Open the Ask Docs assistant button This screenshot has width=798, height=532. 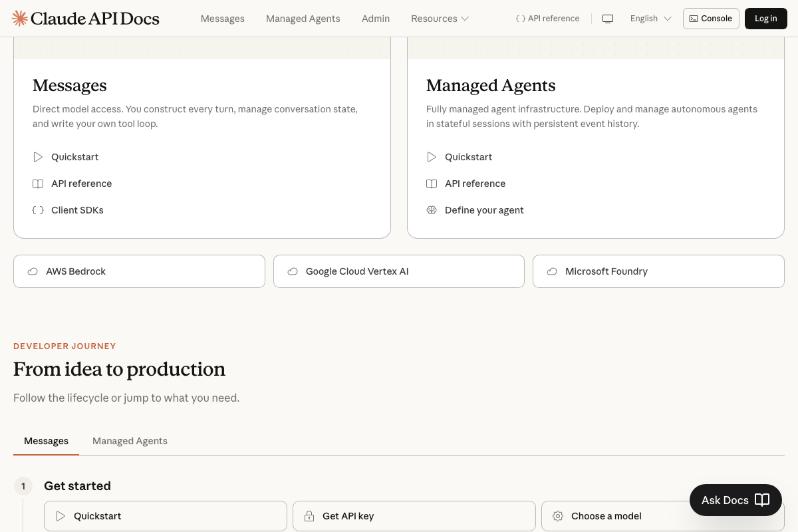coord(735,500)
